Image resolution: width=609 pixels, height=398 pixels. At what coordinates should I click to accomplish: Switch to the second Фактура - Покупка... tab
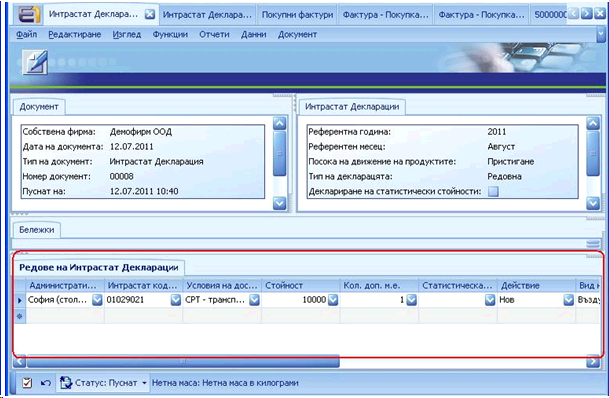click(482, 15)
